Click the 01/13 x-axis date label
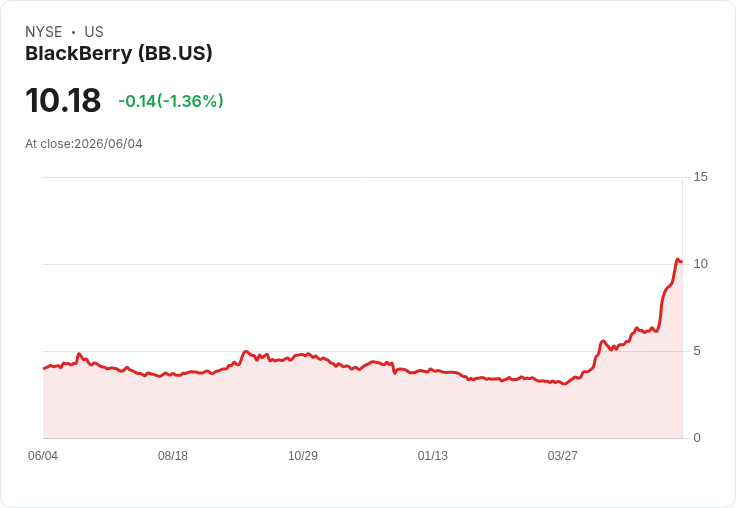This screenshot has height=508, width=736. pyautogui.click(x=433, y=455)
